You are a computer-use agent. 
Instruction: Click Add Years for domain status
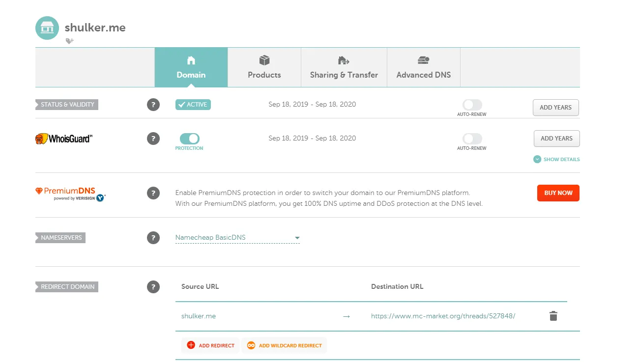point(556,108)
